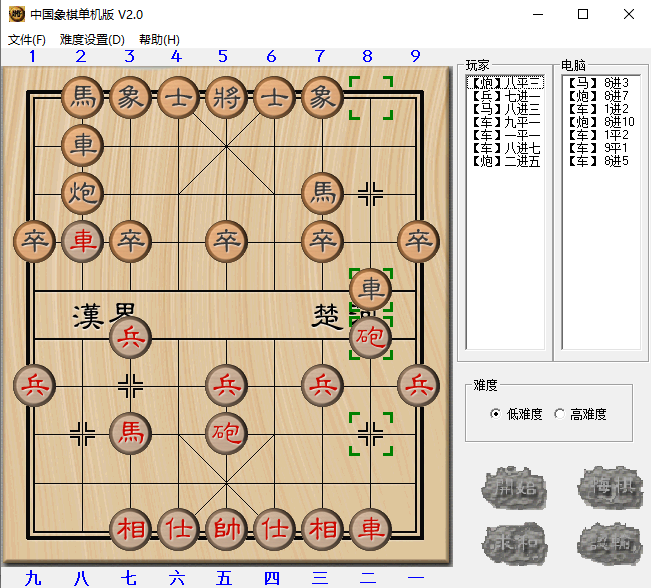Viewport: 651px width, 588px height.
Task: Open the 帮助(H) help menu
Action: click(x=159, y=40)
